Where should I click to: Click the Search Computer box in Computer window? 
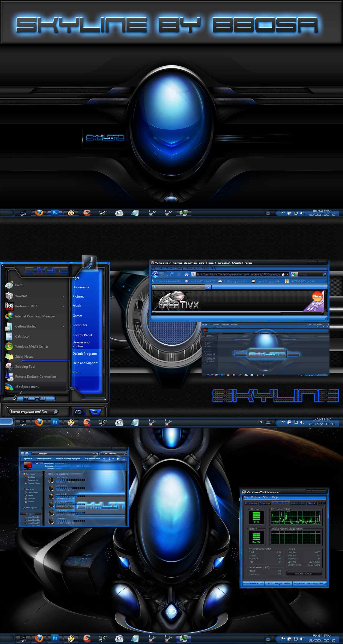click(114, 454)
